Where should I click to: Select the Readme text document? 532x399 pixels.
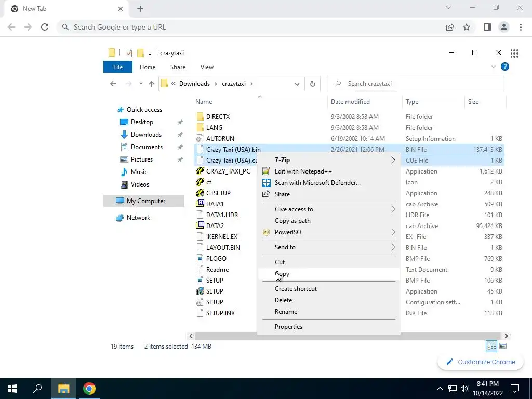(x=217, y=270)
